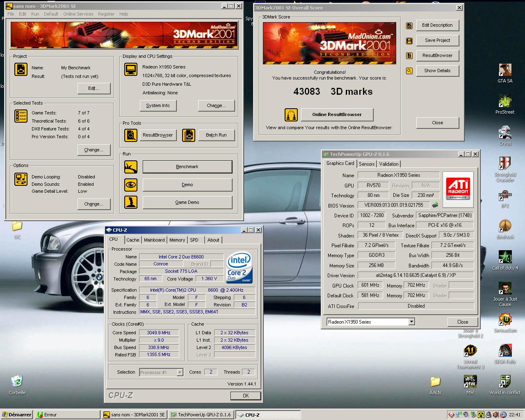Viewport: 525px width, 420px height.
Task: Click the Save Project floppy icon
Action: [409, 41]
